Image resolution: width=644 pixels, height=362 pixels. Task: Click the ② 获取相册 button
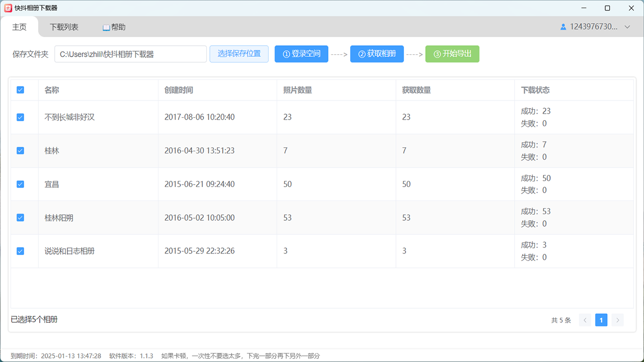377,54
